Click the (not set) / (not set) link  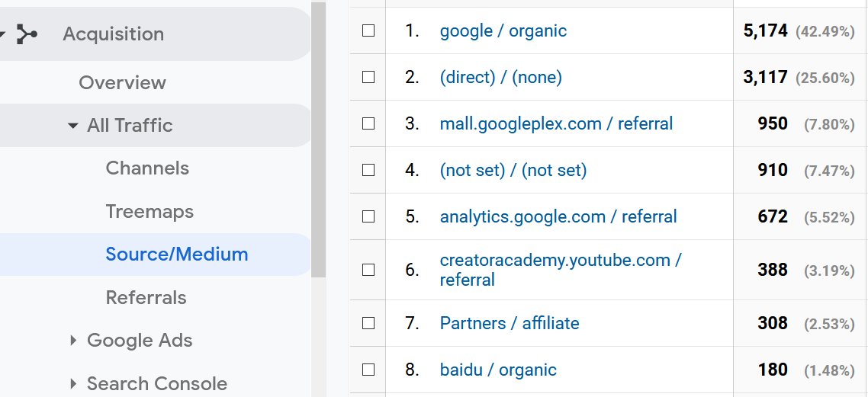coord(513,170)
